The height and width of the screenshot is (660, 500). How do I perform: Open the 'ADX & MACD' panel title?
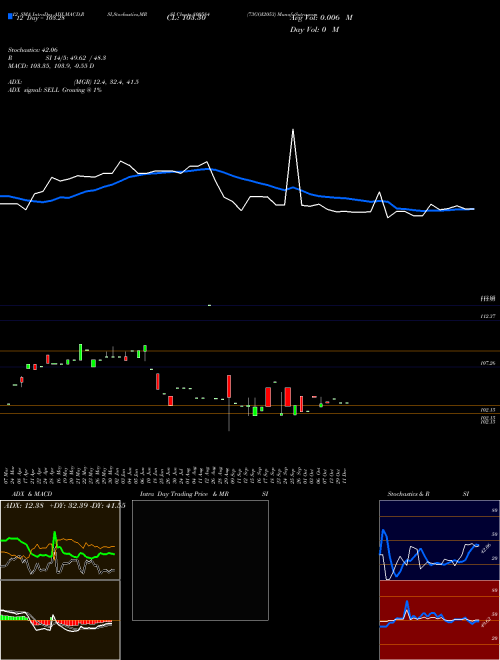32,494
